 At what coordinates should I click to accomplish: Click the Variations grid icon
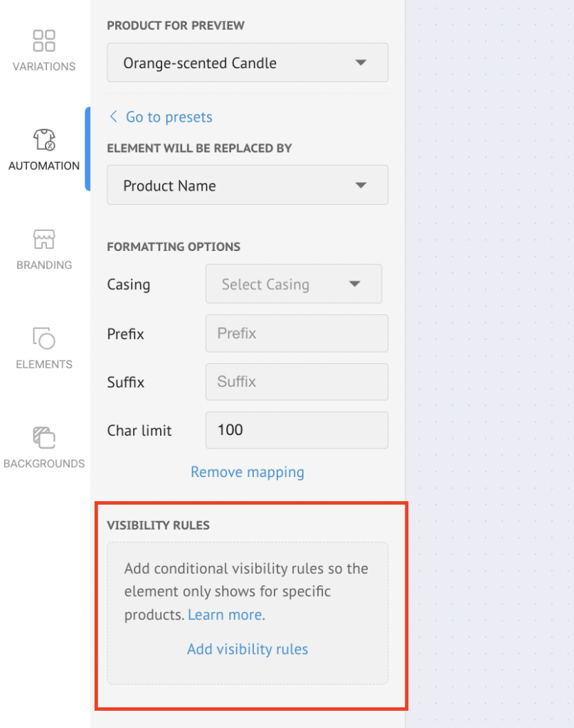(44, 41)
